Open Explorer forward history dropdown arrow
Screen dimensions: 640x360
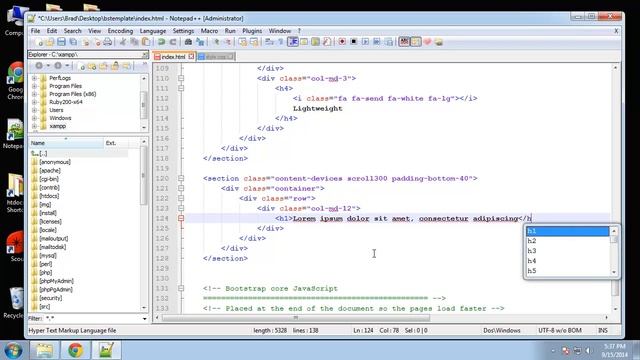pyautogui.click(x=67, y=66)
